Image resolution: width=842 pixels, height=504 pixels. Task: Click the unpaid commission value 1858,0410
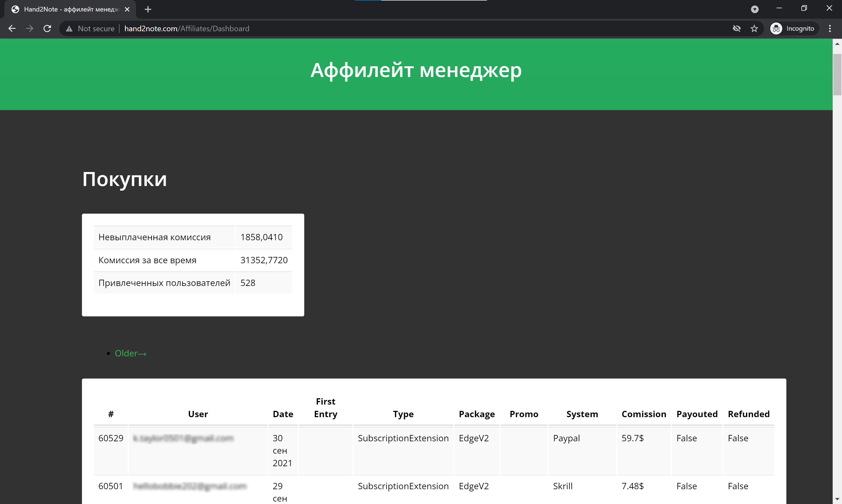pos(261,237)
